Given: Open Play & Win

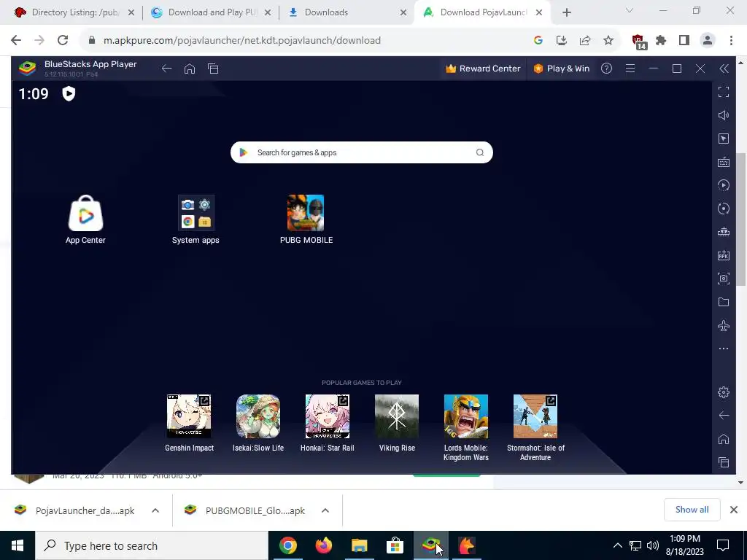Looking at the screenshot, I should click(561, 69).
